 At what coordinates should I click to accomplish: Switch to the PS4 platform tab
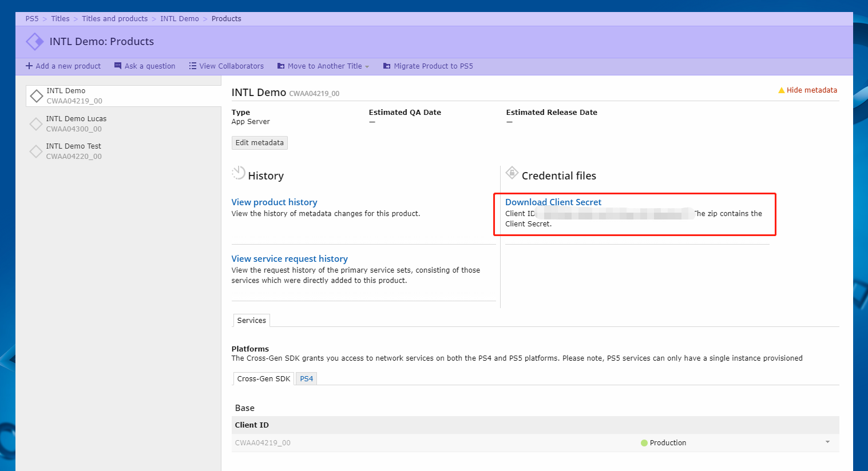pos(306,379)
